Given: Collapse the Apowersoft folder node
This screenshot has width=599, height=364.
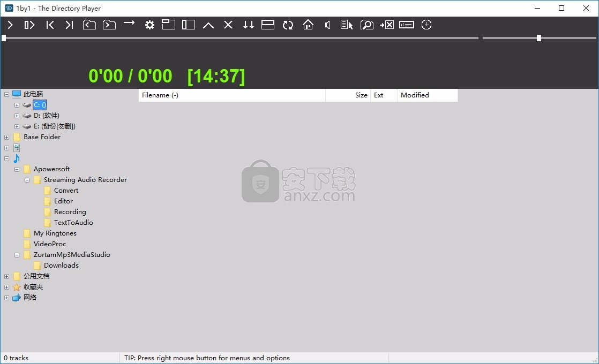Looking at the screenshot, I should [x=17, y=169].
